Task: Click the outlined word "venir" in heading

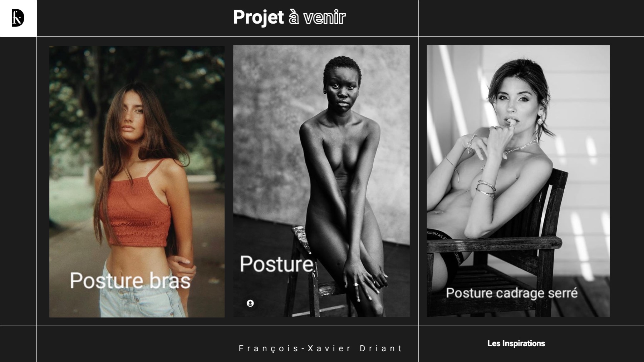Action: (325, 18)
